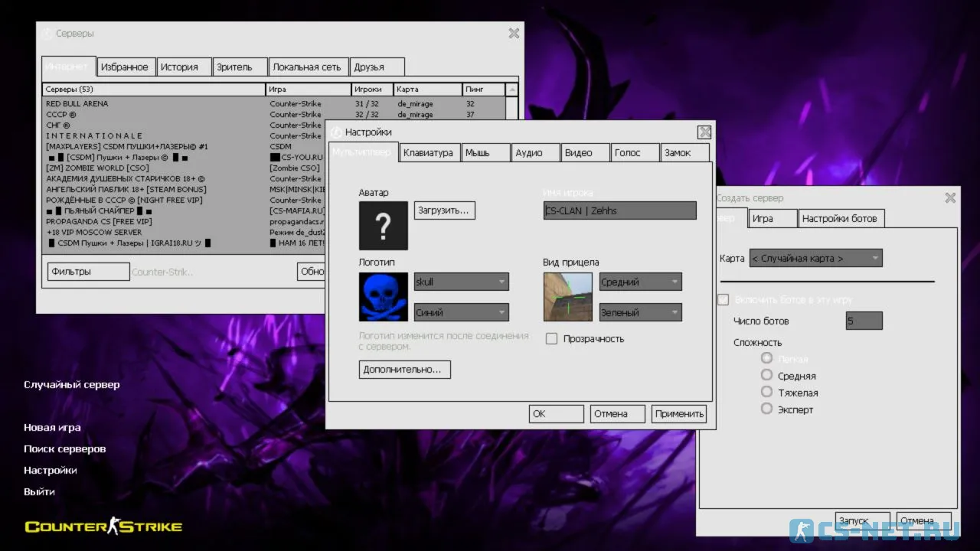
Task: Open the Случайная карта map dropdown
Action: click(815, 258)
